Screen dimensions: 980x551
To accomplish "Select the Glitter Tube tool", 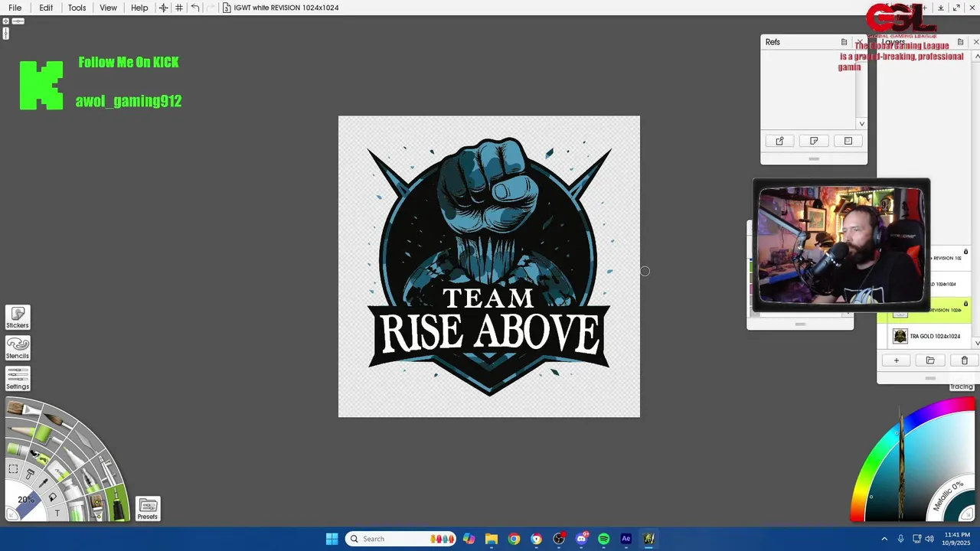I will tap(77, 511).
